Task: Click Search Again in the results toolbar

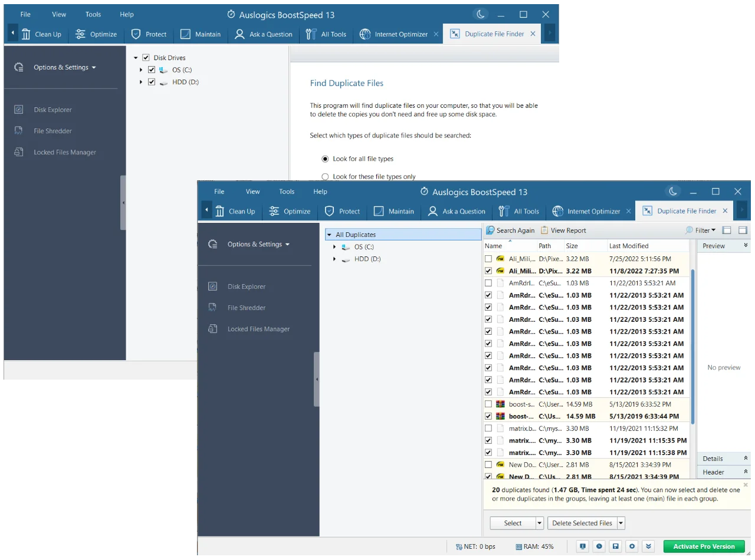Action: click(x=510, y=230)
